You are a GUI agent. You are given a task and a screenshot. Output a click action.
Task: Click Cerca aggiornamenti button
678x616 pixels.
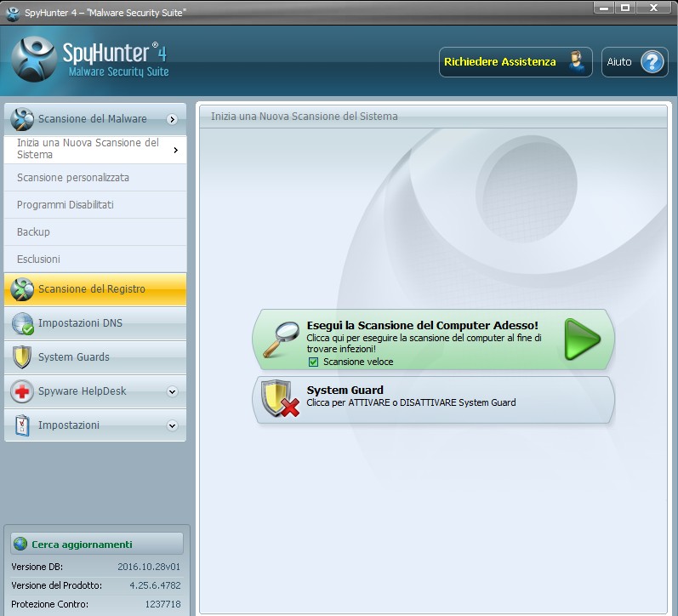tap(97, 544)
